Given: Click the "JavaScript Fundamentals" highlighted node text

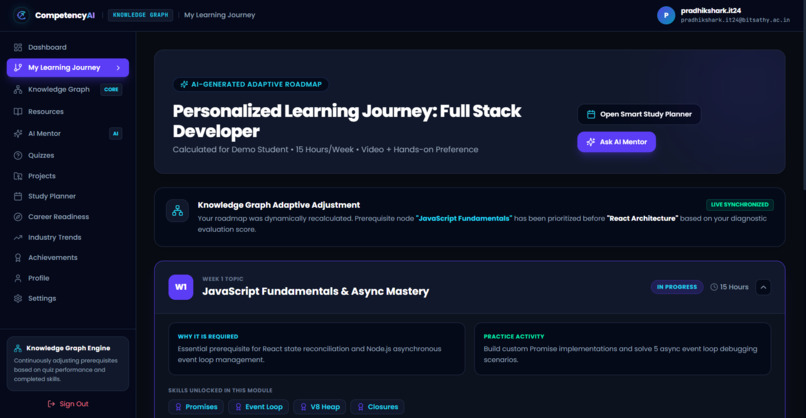Looking at the screenshot, I should pos(464,219).
